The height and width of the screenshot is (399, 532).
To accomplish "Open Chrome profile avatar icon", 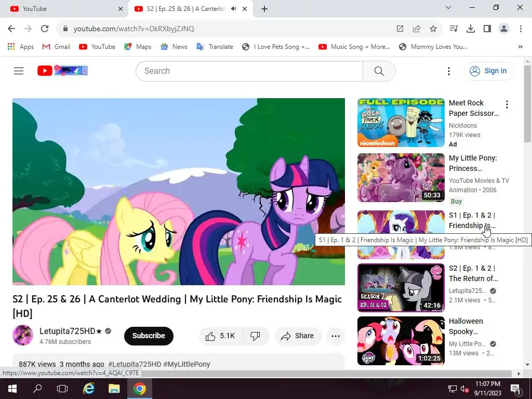I will (x=504, y=29).
